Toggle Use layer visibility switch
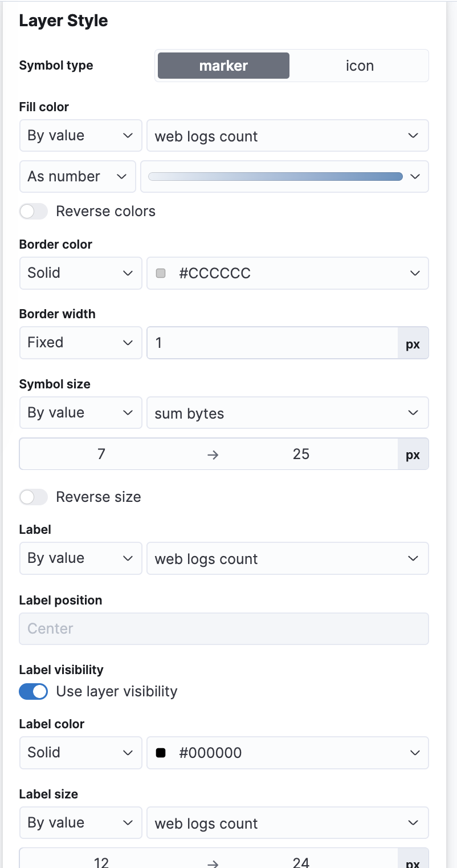This screenshot has height=868, width=457. click(34, 692)
